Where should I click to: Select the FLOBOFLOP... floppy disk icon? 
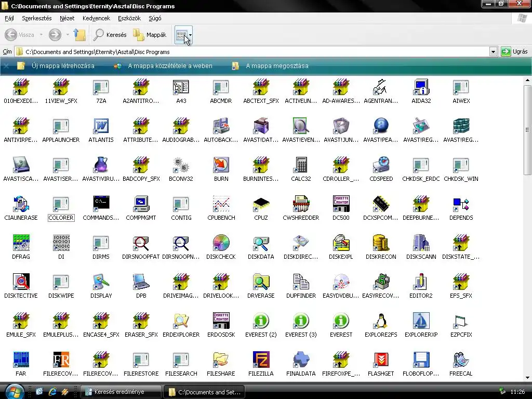(421, 361)
